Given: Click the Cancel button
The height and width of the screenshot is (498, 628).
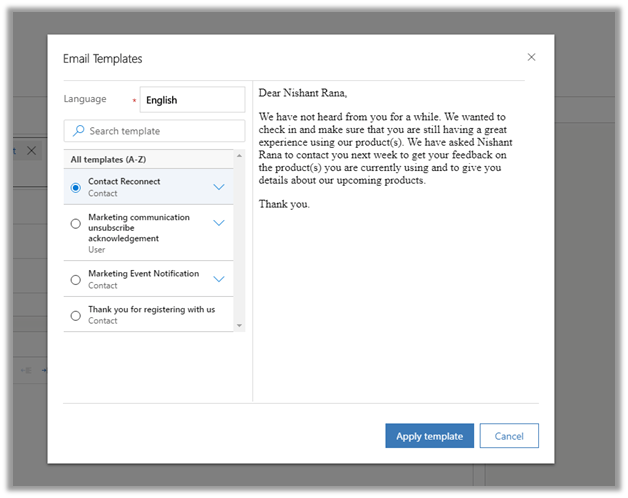Looking at the screenshot, I should [509, 436].
